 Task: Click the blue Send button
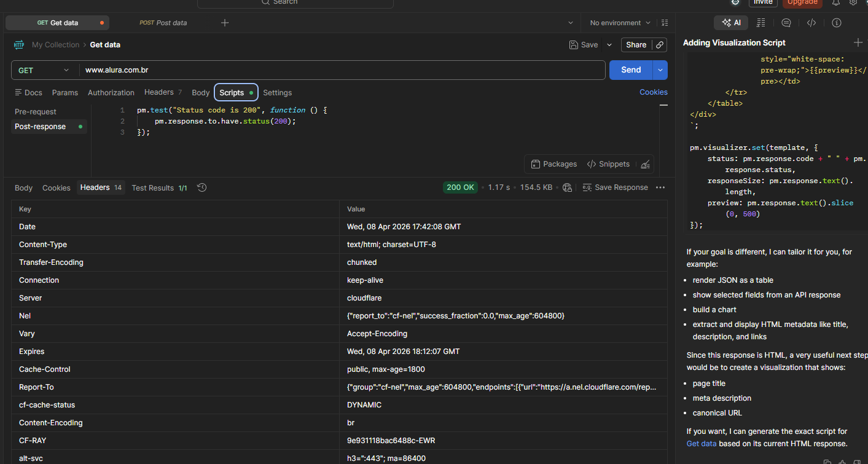(x=630, y=70)
